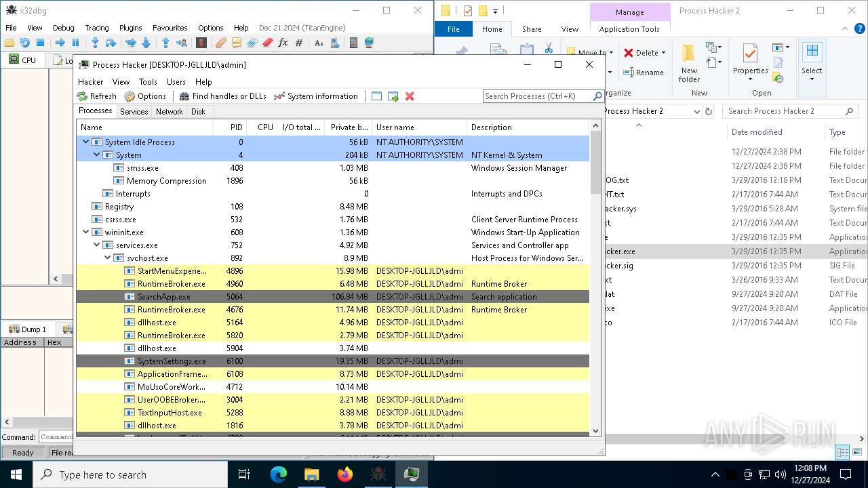Collapse the System process tree node
Viewport: 868px width, 488px height.
pyautogui.click(x=96, y=155)
